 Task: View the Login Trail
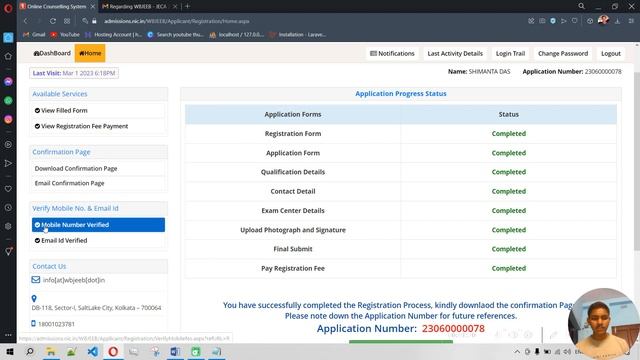pos(510,53)
